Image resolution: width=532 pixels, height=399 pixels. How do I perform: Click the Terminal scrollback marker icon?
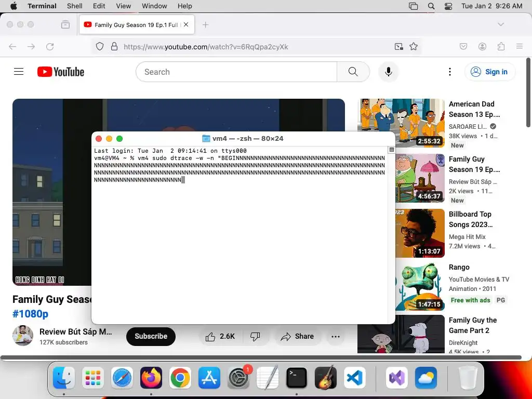[392, 150]
